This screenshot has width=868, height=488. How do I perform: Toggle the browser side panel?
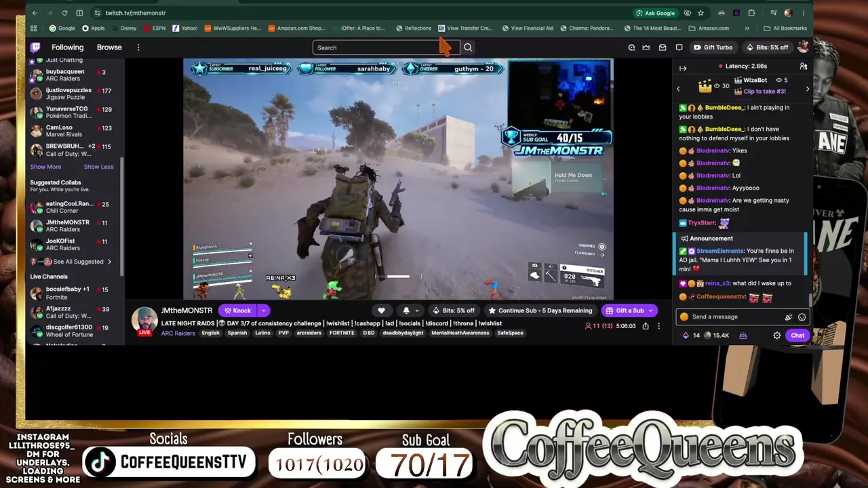79,13
